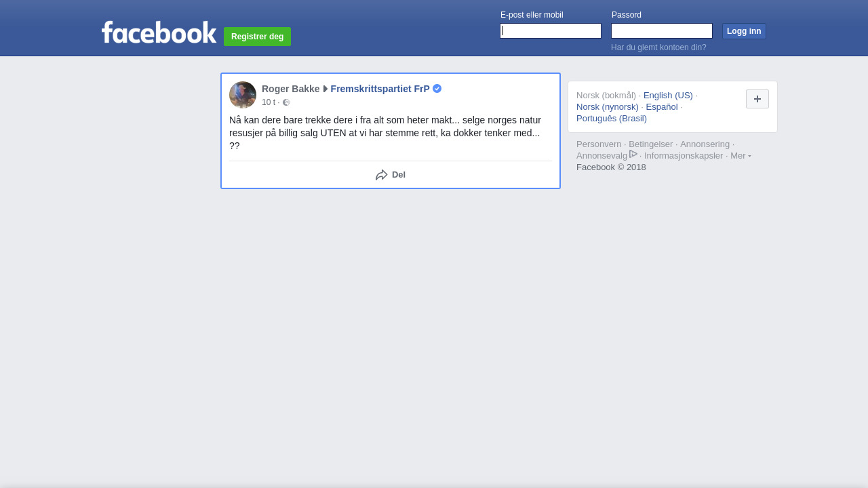Click the Registrer deg button
Viewport: 868px width, 488px height.
tap(258, 37)
